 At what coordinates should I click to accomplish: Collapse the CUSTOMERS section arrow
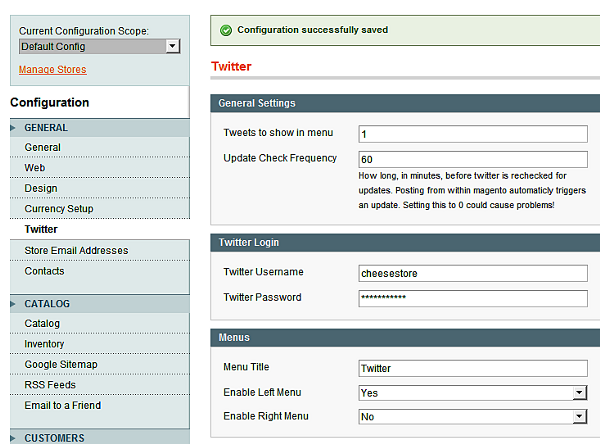pyautogui.click(x=13, y=438)
